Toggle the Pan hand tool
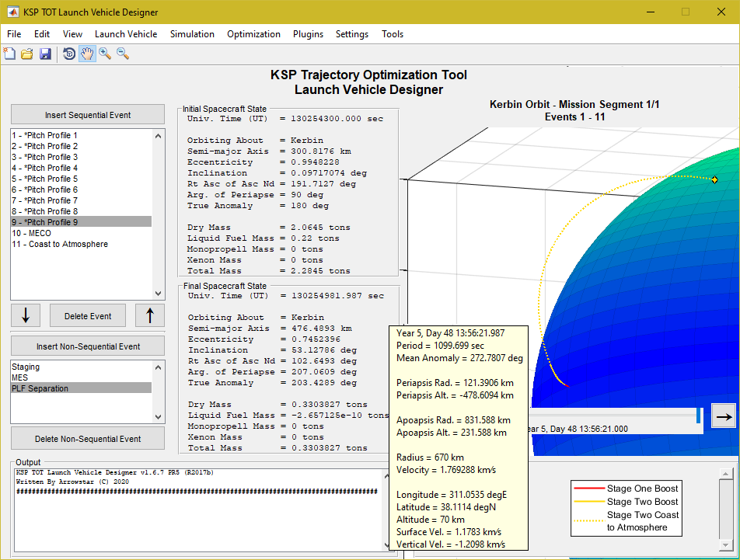 tap(87, 54)
